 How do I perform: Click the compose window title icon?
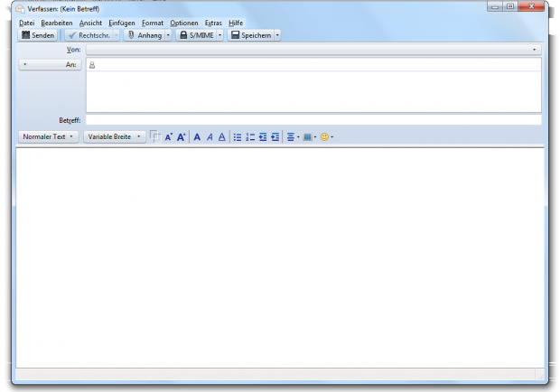tap(21, 8)
